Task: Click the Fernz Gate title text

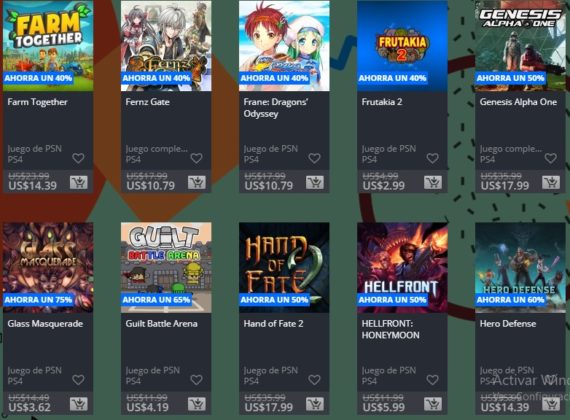Action: (147, 102)
